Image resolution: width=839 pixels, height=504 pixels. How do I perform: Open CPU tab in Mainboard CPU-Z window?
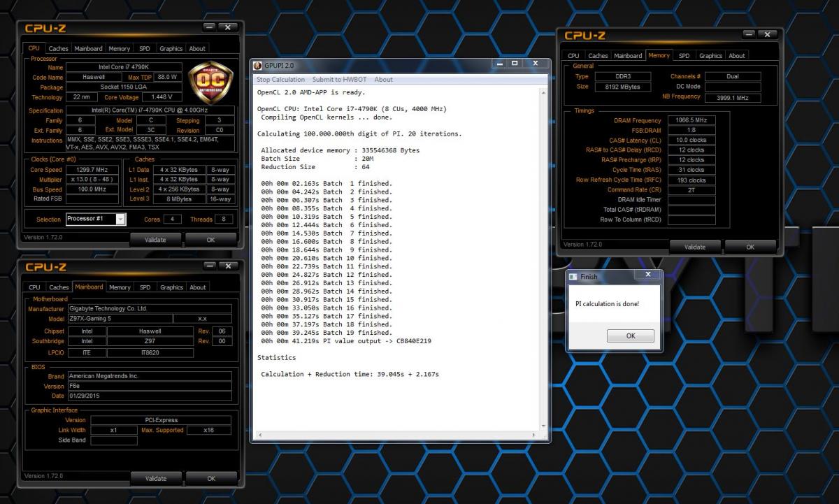34,287
